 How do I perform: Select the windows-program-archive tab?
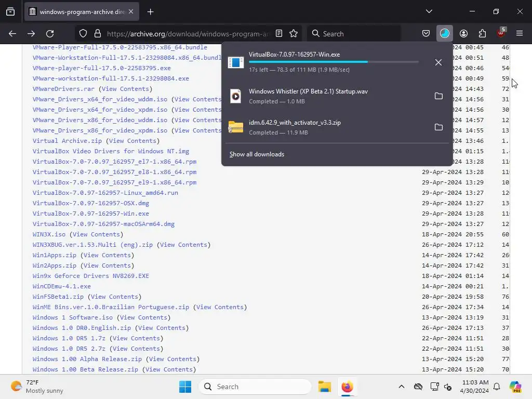click(82, 12)
